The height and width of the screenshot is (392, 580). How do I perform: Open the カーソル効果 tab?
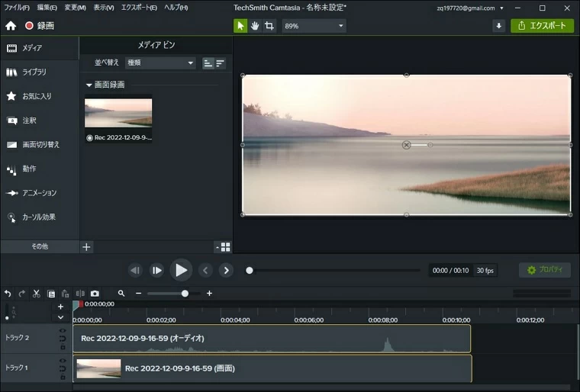[40, 217]
